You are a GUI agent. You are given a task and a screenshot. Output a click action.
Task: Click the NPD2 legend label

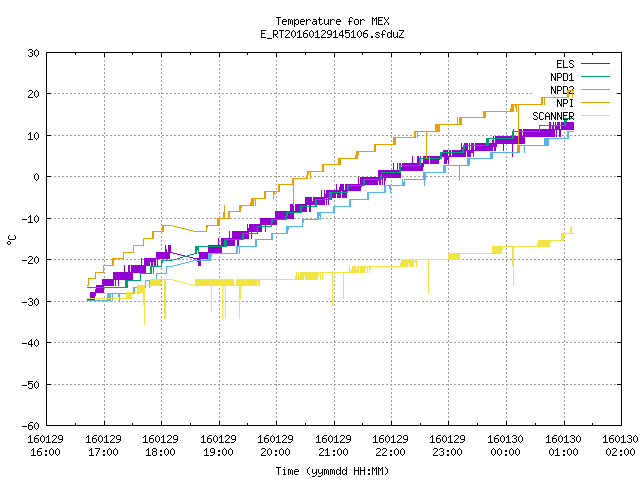(562, 90)
